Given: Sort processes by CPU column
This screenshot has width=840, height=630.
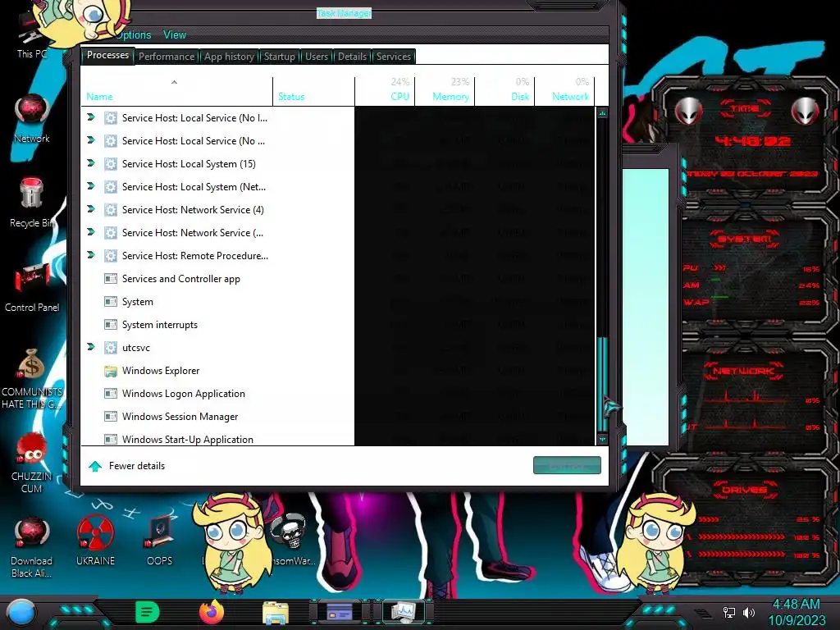Looking at the screenshot, I should click(385, 91).
